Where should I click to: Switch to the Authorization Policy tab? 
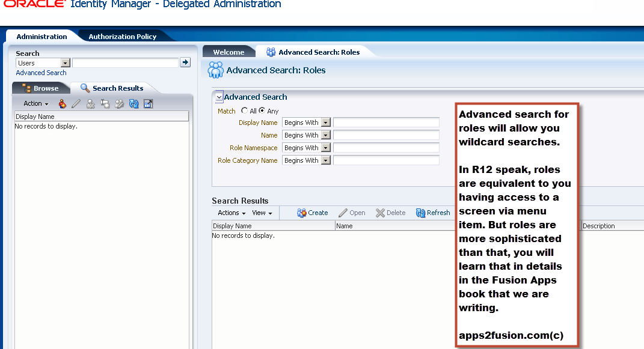click(x=123, y=37)
